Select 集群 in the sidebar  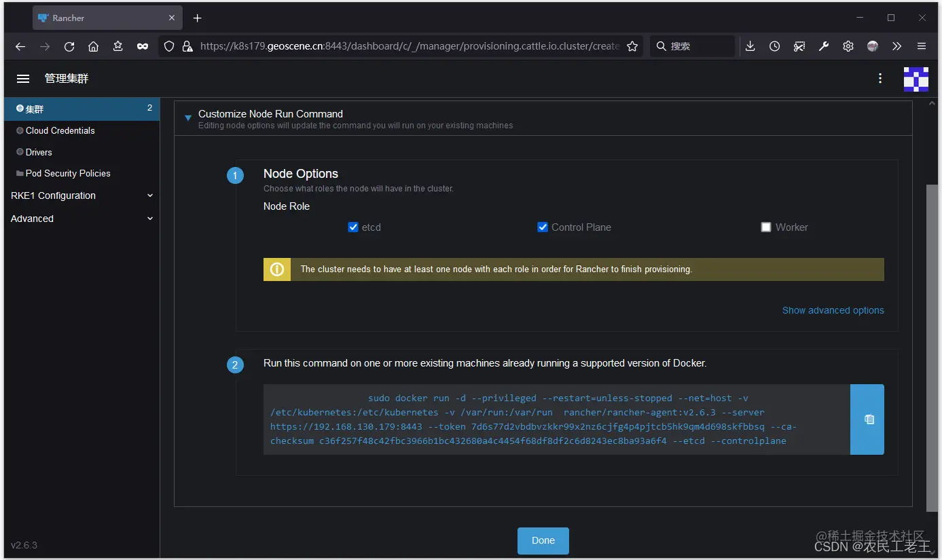click(82, 109)
